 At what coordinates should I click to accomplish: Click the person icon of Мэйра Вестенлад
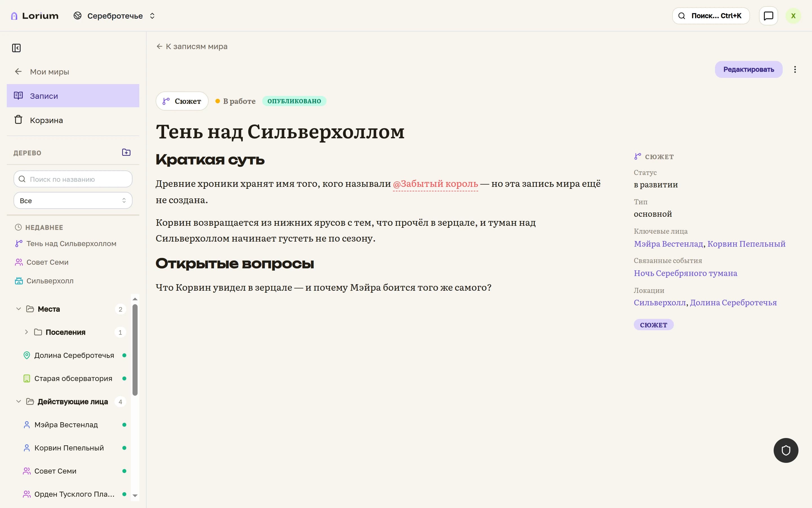(27, 425)
